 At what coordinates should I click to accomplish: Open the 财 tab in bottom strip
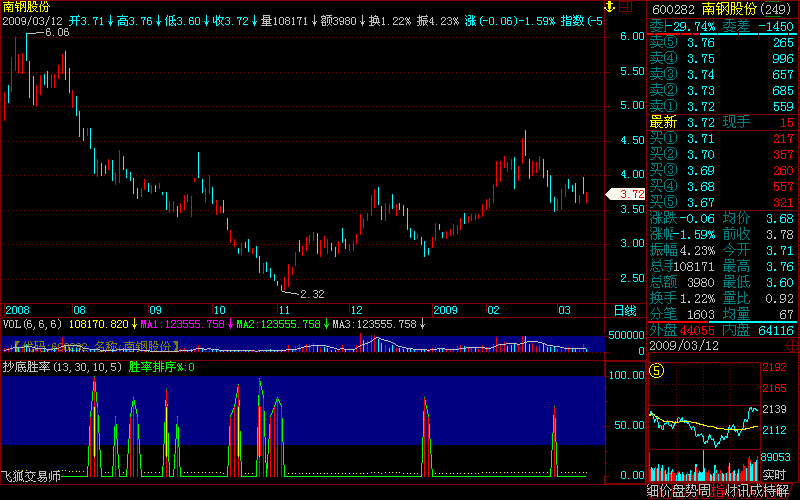[731, 492]
